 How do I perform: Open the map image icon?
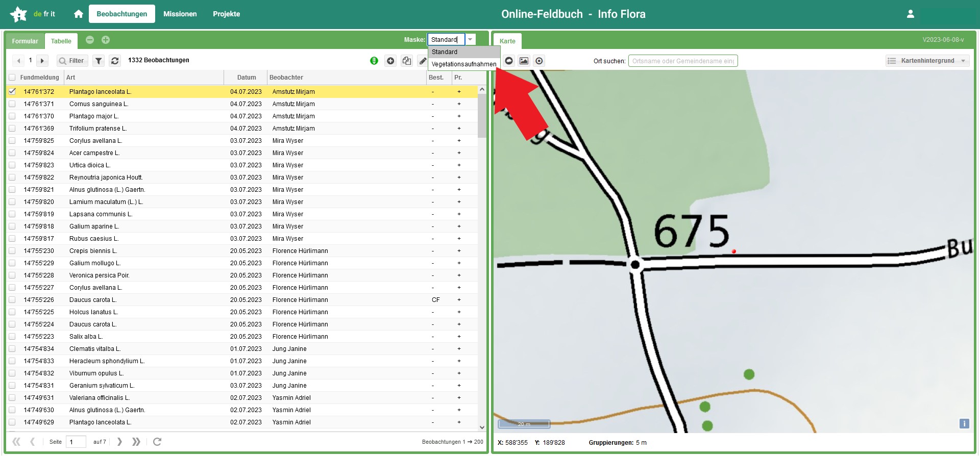click(524, 61)
